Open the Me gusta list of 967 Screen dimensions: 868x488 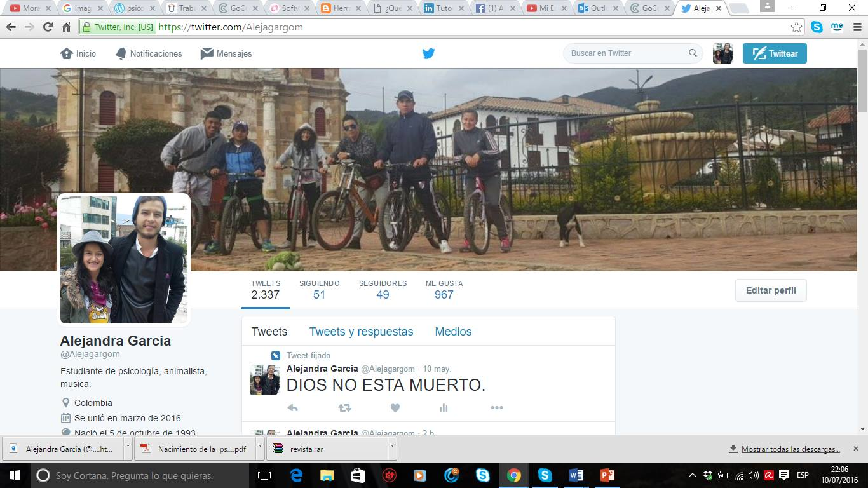click(x=444, y=290)
